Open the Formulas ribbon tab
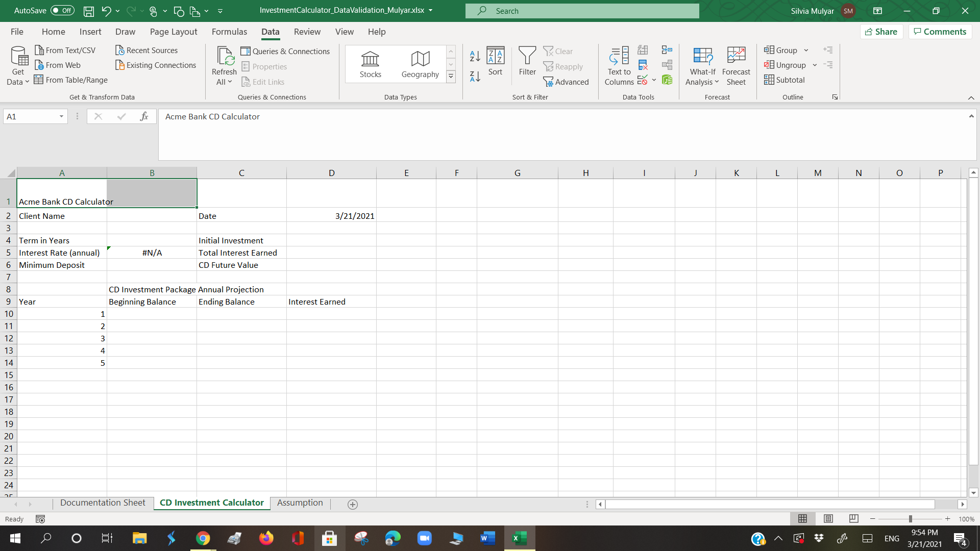 (x=229, y=32)
